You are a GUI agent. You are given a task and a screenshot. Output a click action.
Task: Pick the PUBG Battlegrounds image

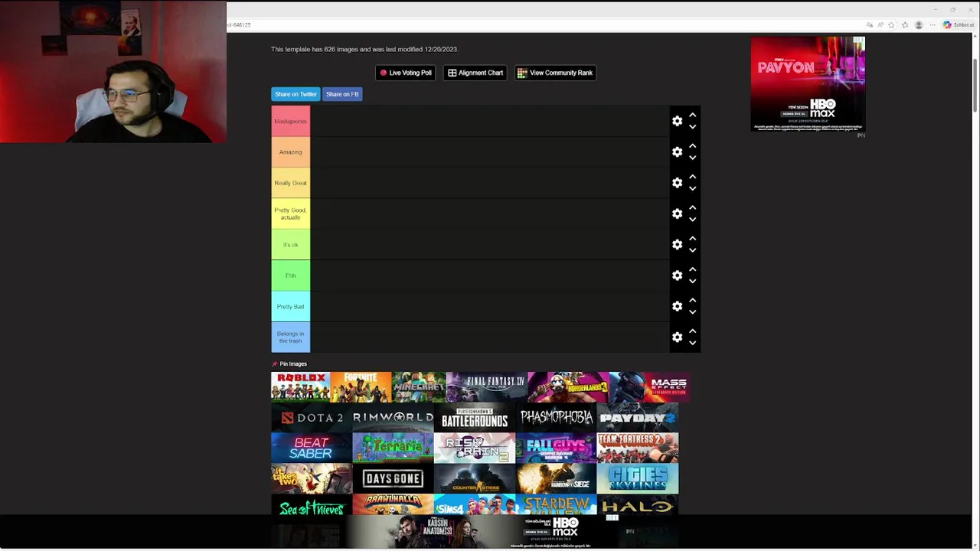pos(475,418)
